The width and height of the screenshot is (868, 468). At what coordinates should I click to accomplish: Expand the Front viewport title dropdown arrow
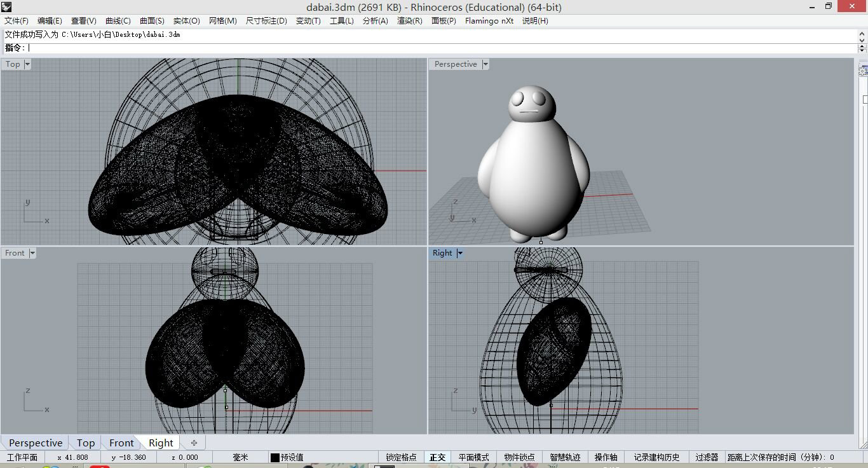[32, 253]
